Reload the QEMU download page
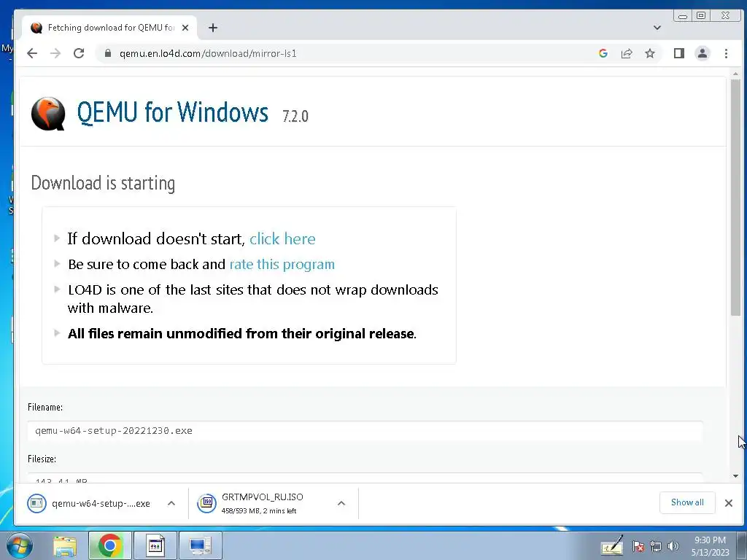Image resolution: width=747 pixels, height=560 pixels. 79,53
